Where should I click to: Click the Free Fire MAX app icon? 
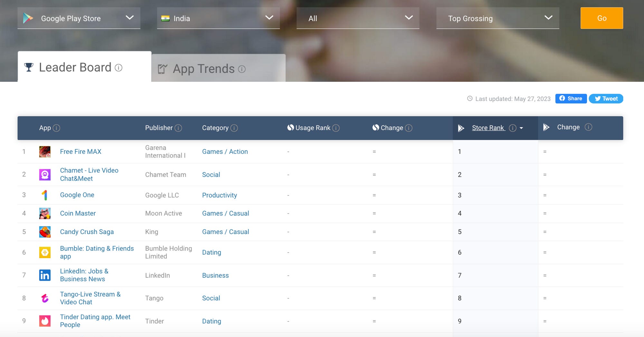pos(45,152)
